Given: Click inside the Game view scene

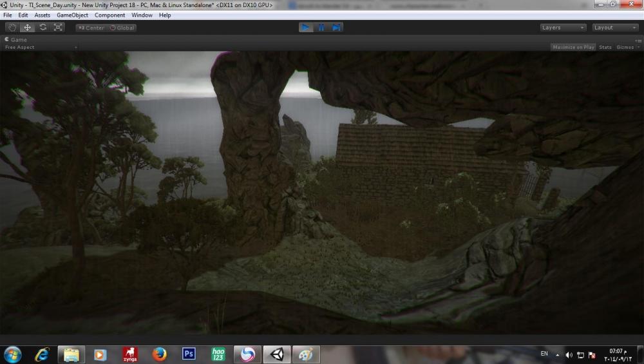Looking at the screenshot, I should click(x=322, y=192).
